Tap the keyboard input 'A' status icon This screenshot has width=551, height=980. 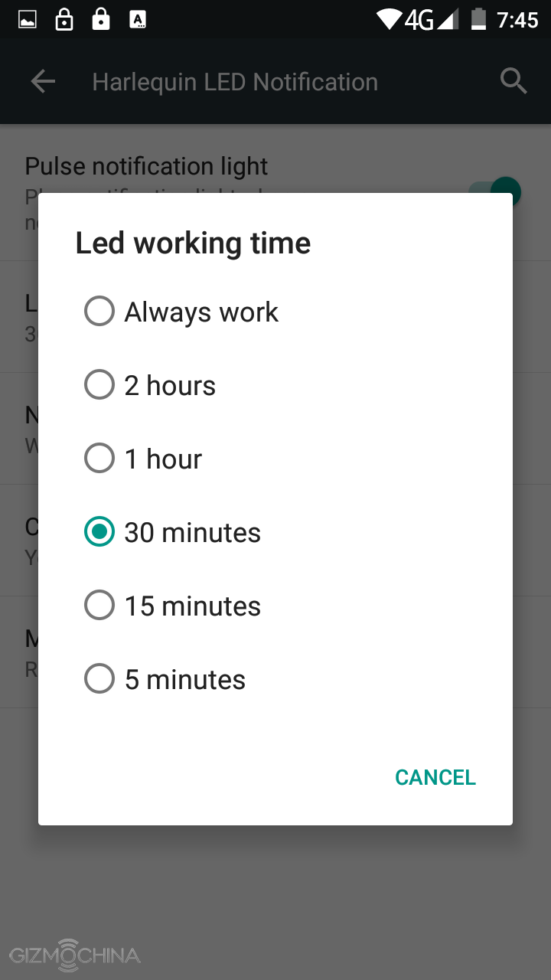138,20
